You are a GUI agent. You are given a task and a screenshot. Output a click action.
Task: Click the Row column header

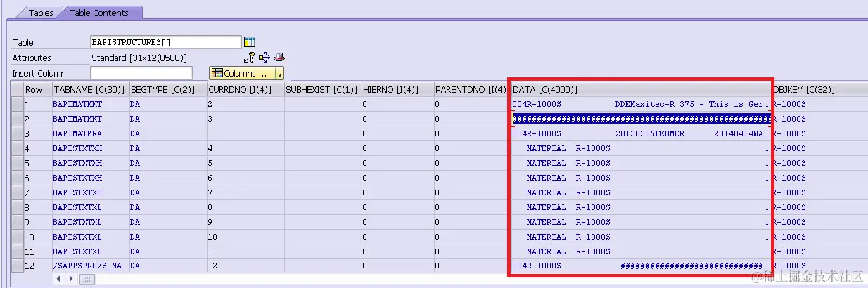coord(37,89)
